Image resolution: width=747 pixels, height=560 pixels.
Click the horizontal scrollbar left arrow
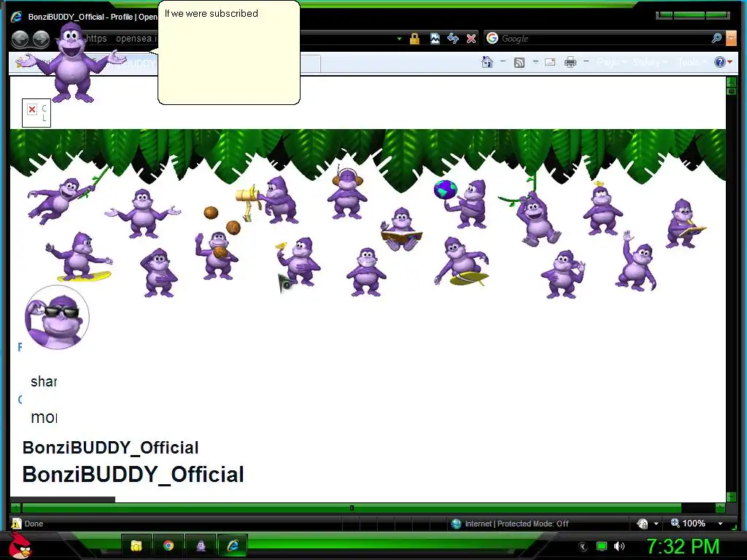tap(16, 508)
